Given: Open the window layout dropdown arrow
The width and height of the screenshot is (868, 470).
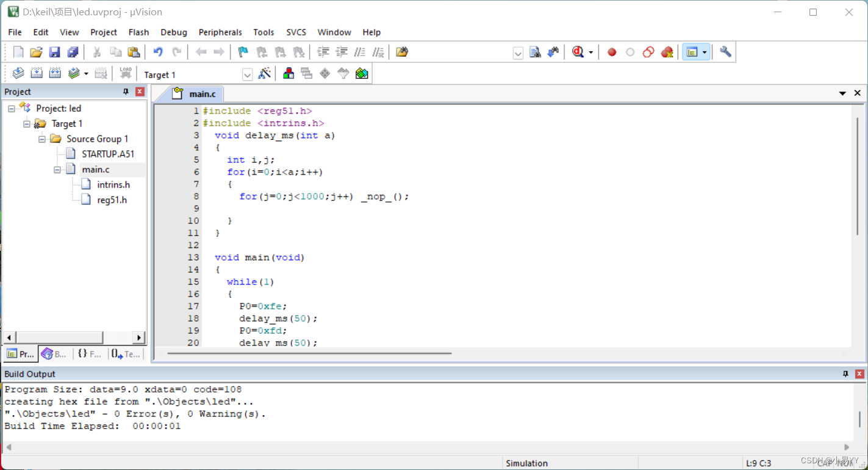Looking at the screenshot, I should click(x=705, y=53).
